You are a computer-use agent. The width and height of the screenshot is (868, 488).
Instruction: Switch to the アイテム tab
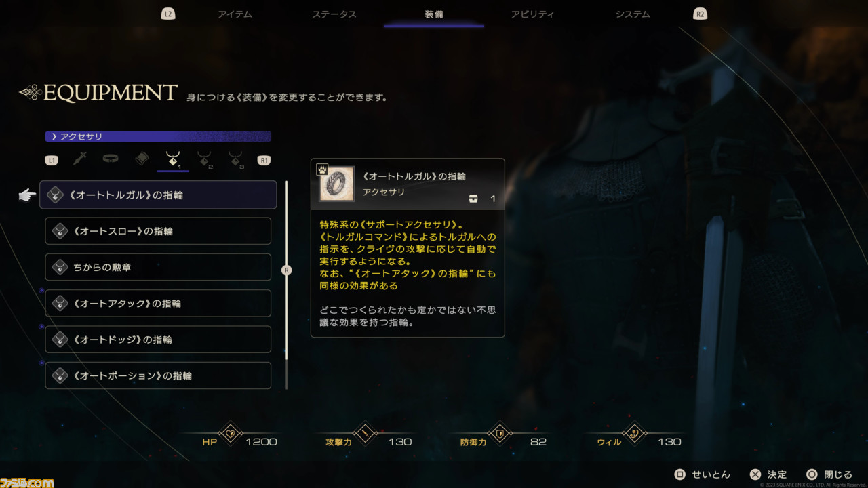pos(235,14)
